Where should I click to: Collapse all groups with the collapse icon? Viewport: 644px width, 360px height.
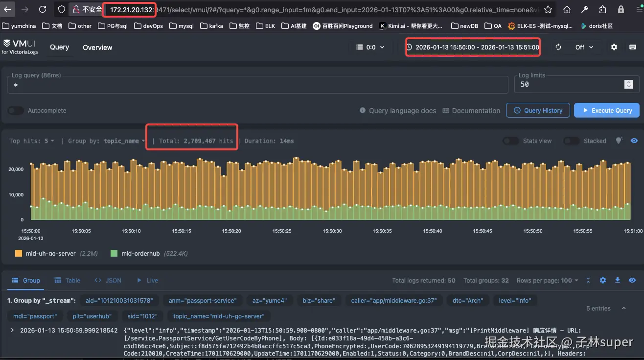coord(588,281)
